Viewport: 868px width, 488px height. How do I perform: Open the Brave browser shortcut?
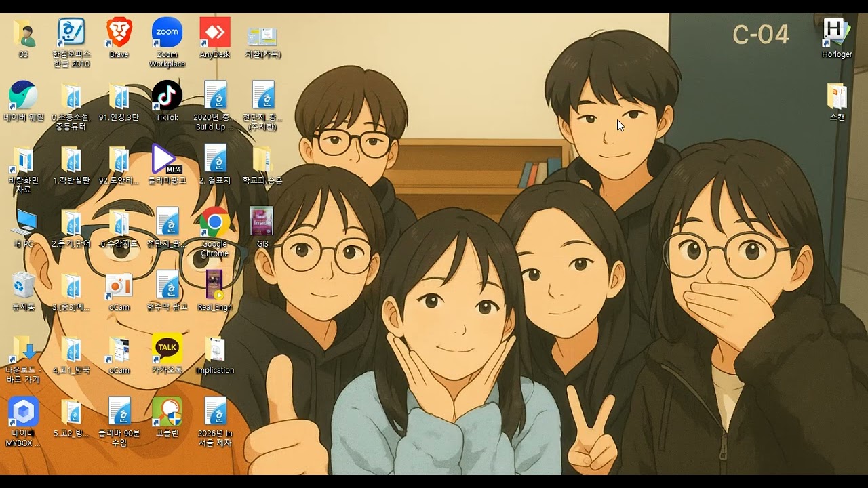(119, 38)
